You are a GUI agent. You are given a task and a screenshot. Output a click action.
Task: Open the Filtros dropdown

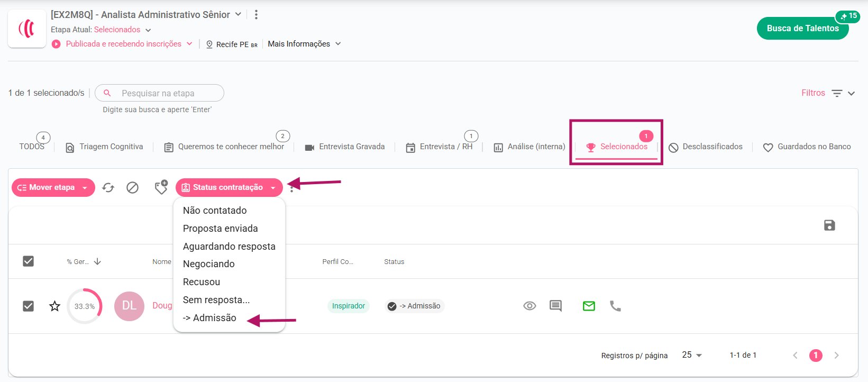pyautogui.click(x=828, y=93)
